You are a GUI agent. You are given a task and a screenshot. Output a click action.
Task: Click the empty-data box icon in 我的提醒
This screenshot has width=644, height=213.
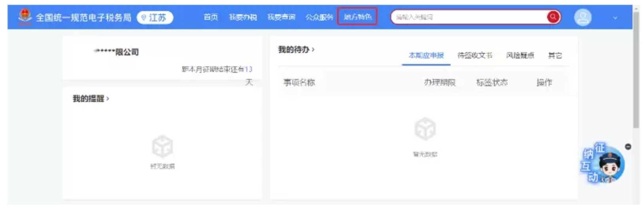click(x=163, y=146)
